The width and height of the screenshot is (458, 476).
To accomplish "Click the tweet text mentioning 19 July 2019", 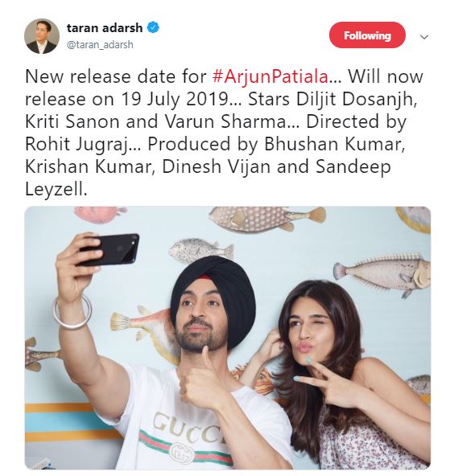I will (175, 99).
